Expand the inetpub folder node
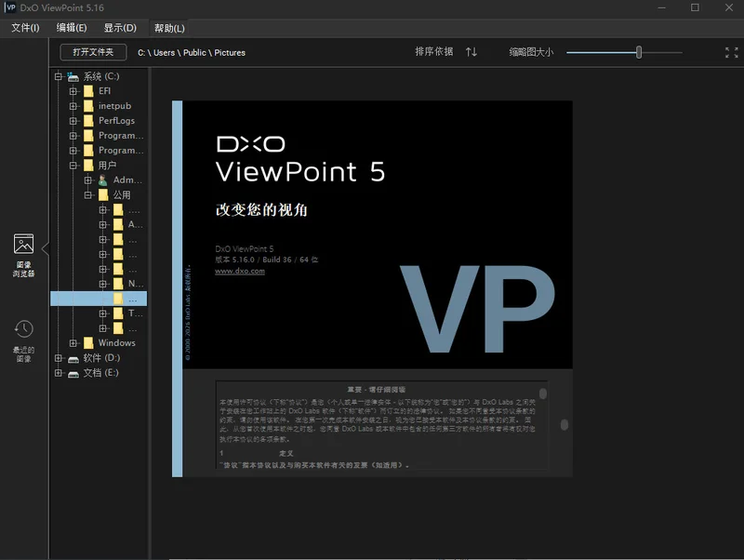Screen dimensions: 744x560 pos(73,106)
